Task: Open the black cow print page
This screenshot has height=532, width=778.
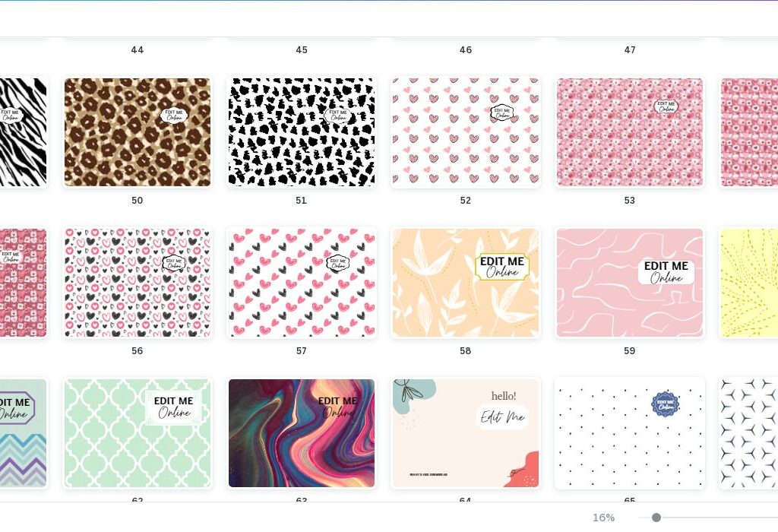Action: [x=301, y=132]
